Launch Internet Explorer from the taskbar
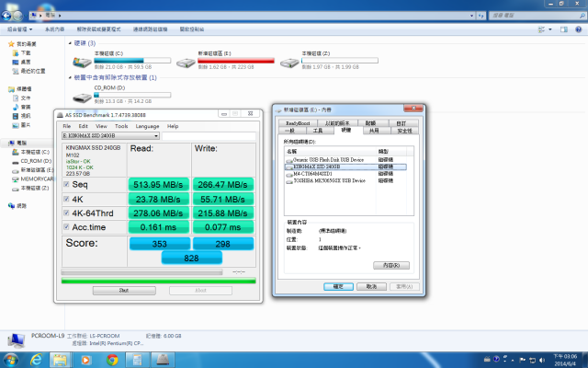This screenshot has height=368, width=588. tap(36, 360)
